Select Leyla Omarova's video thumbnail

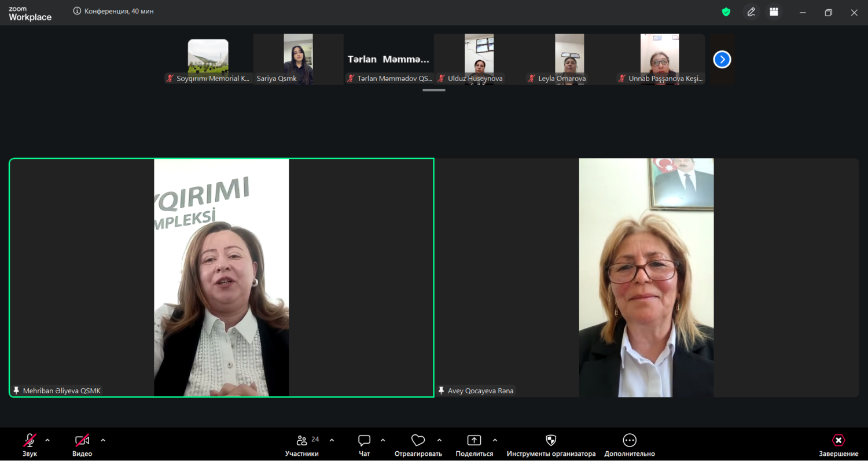[569, 59]
